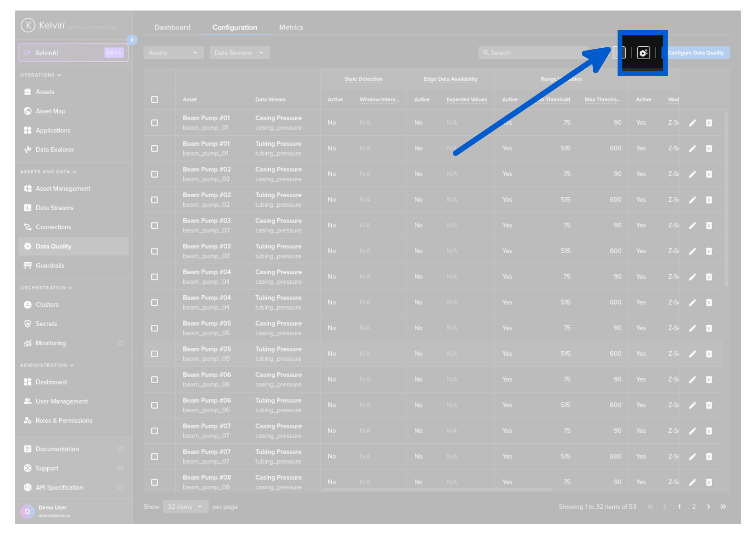Open Data Explorer in the sidebar
This screenshot has height=535, width=756.
click(x=54, y=150)
